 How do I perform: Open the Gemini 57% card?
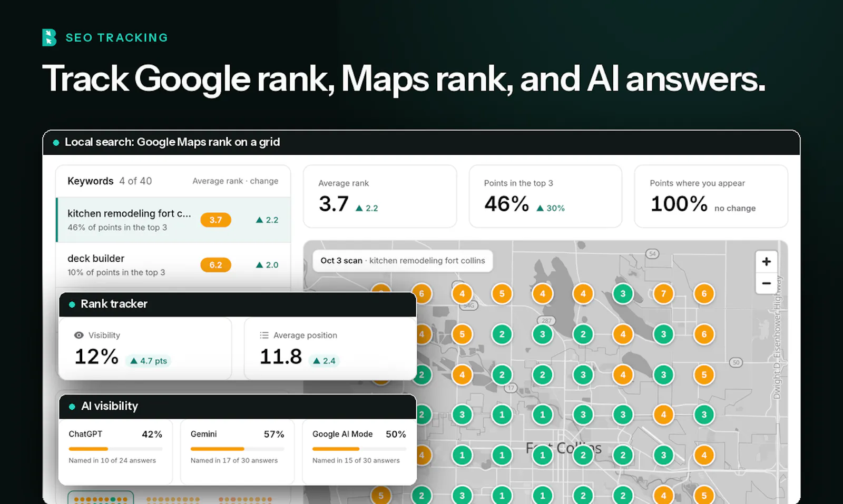pyautogui.click(x=237, y=451)
